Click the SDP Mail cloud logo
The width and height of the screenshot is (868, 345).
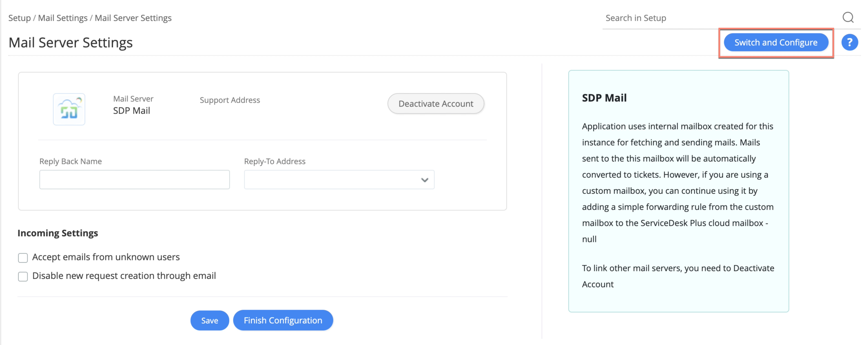click(69, 109)
